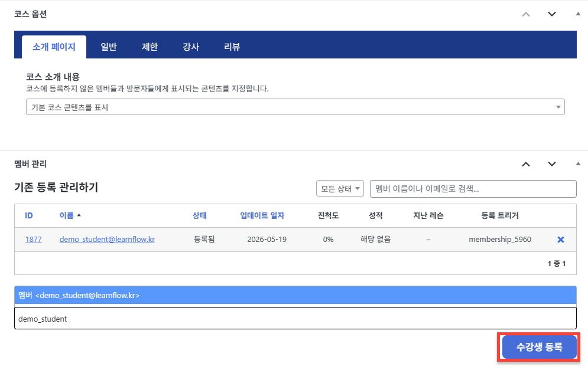This screenshot has height=373, width=588.
Task: Move 코스 옵션 panel down arrow
Action: click(551, 14)
